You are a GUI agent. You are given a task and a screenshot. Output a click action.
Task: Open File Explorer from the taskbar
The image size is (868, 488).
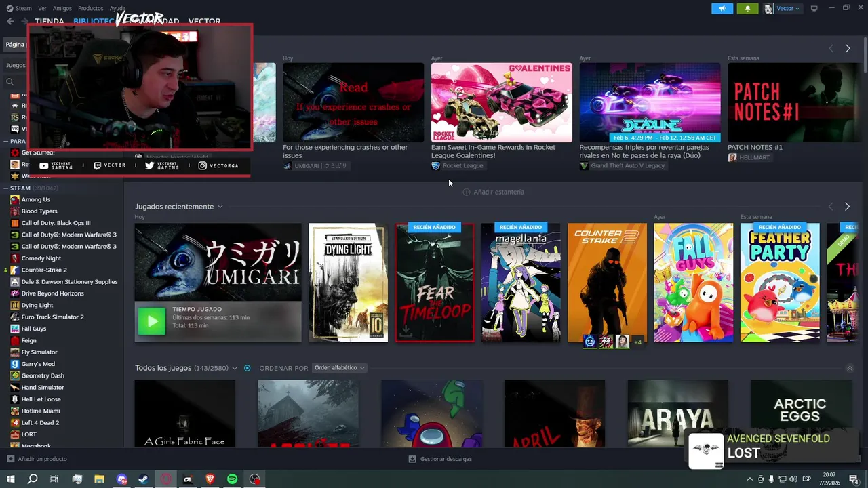(100, 479)
